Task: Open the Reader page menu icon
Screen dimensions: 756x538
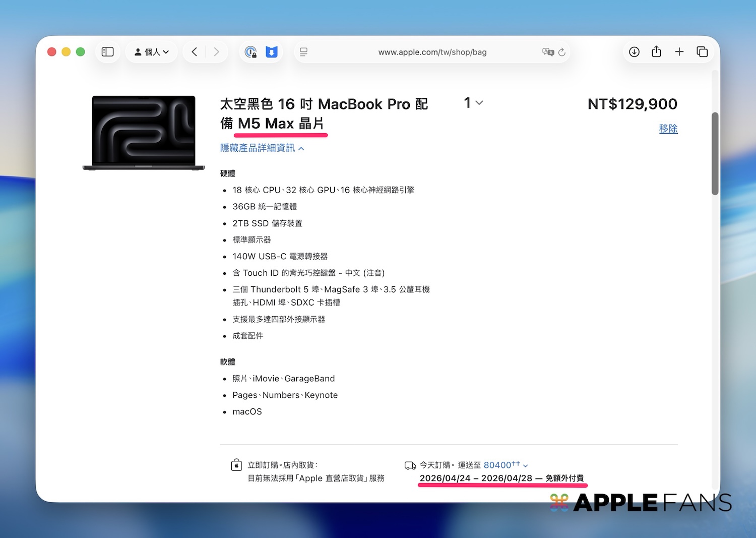Action: (x=304, y=52)
